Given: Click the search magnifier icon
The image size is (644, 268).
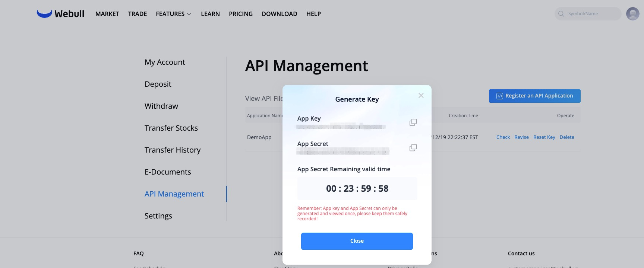Looking at the screenshot, I should (561, 14).
